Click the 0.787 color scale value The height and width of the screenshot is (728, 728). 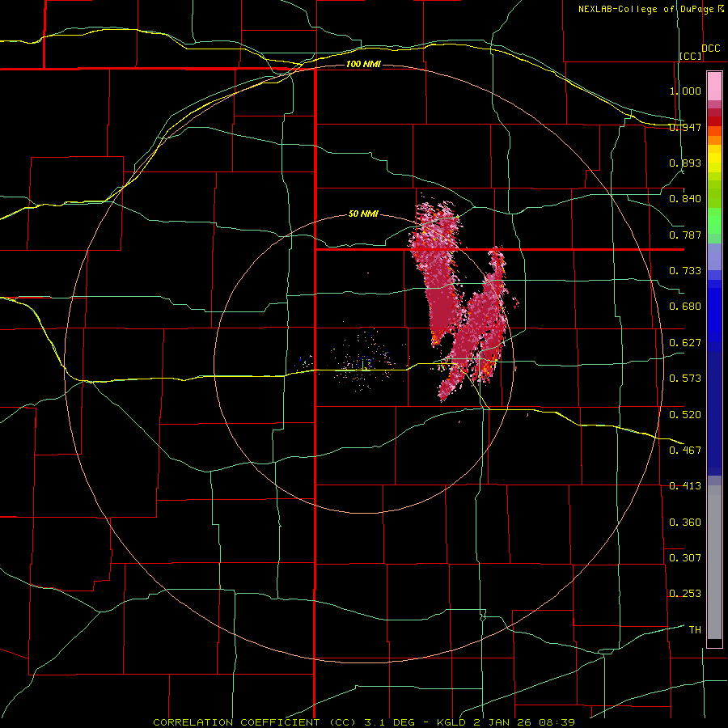[x=685, y=235]
